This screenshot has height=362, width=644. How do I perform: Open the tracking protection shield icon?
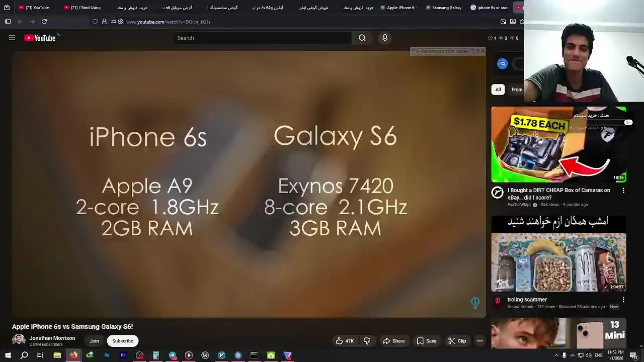click(x=95, y=22)
